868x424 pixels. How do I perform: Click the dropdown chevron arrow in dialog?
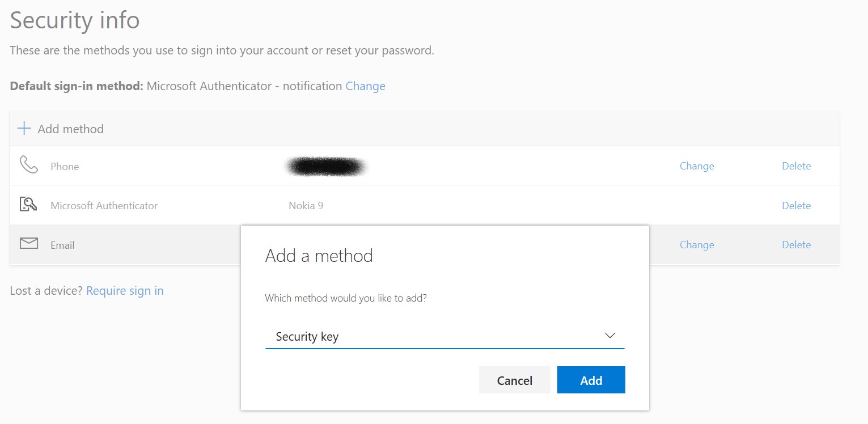point(609,336)
